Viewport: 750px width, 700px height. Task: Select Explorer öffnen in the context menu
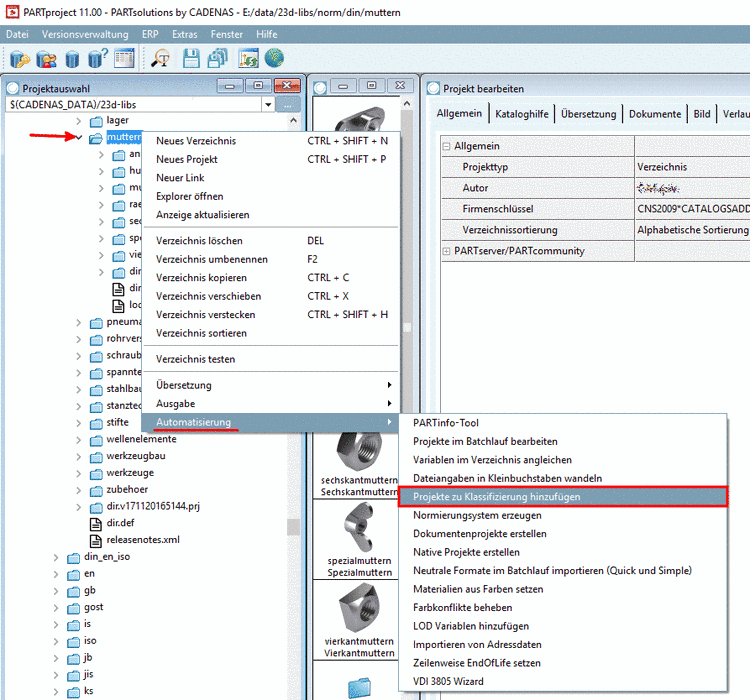tap(270, 196)
